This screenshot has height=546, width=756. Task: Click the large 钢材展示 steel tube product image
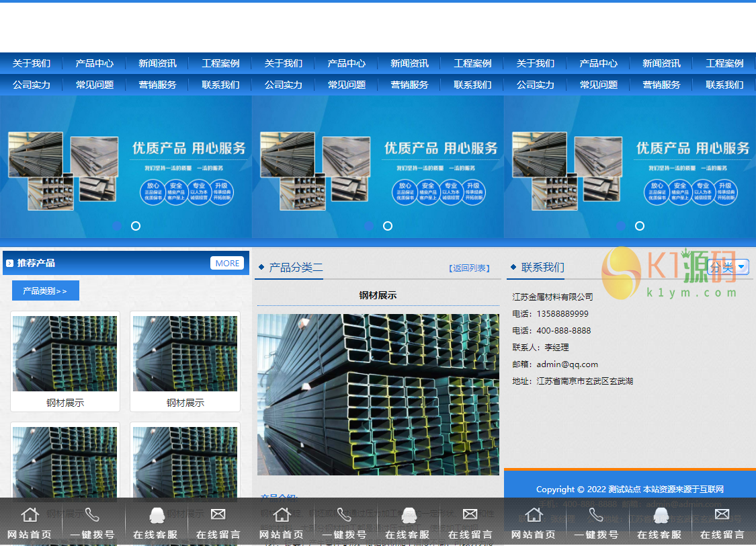pyautogui.click(x=378, y=395)
